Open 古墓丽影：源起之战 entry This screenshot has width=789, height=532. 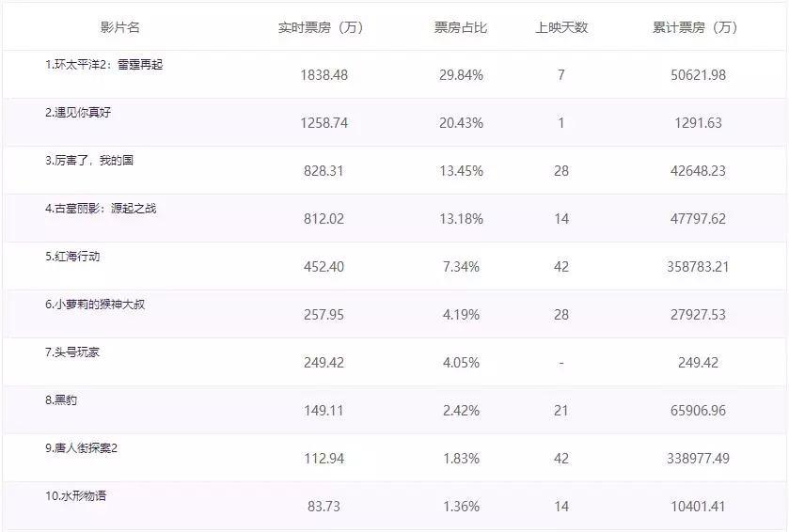pos(101,209)
